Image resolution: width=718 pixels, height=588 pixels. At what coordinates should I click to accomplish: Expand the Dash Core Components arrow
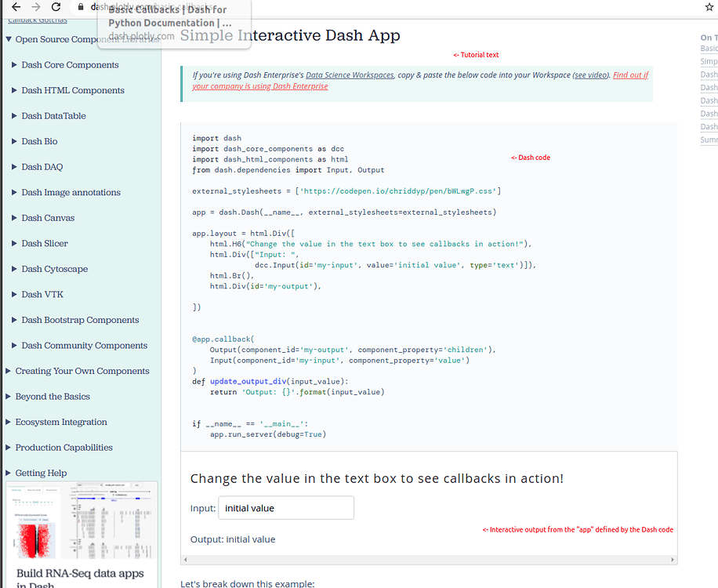click(14, 65)
